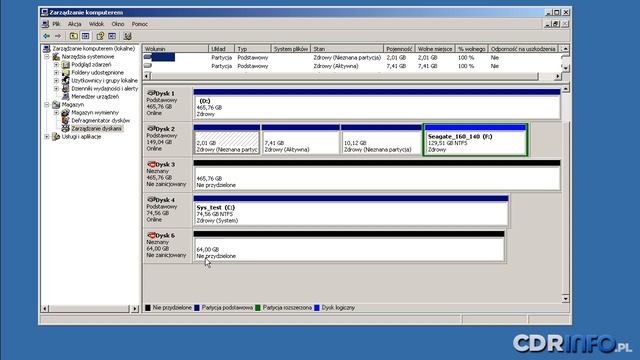Open the Pomoc menu

(x=140, y=24)
